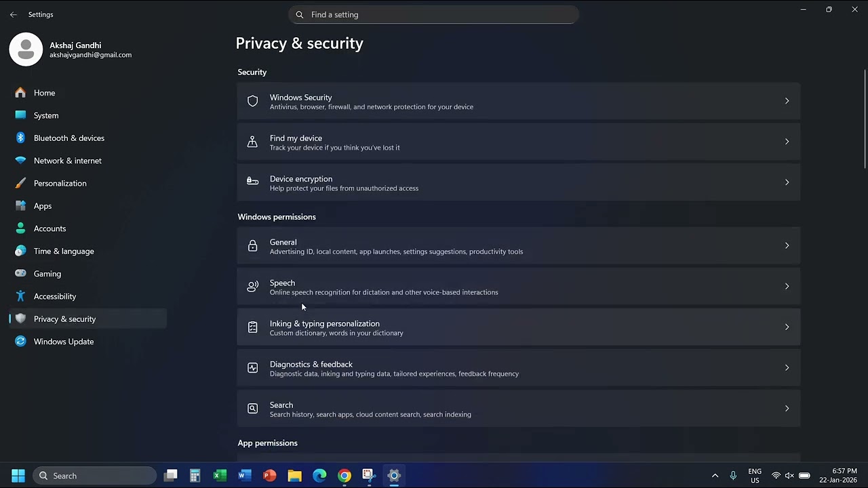Open Accessibility in the sidebar
868x488 pixels.
click(x=88, y=296)
